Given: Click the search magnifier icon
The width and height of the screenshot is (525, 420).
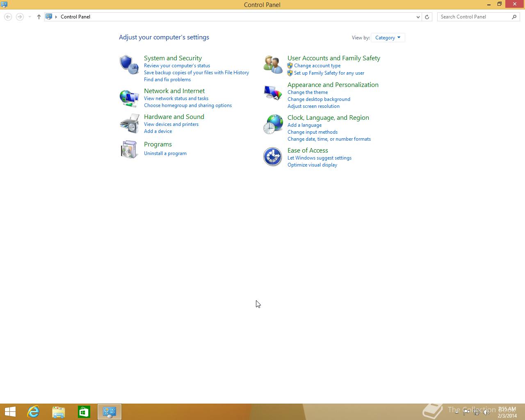Looking at the screenshot, I should coord(514,17).
